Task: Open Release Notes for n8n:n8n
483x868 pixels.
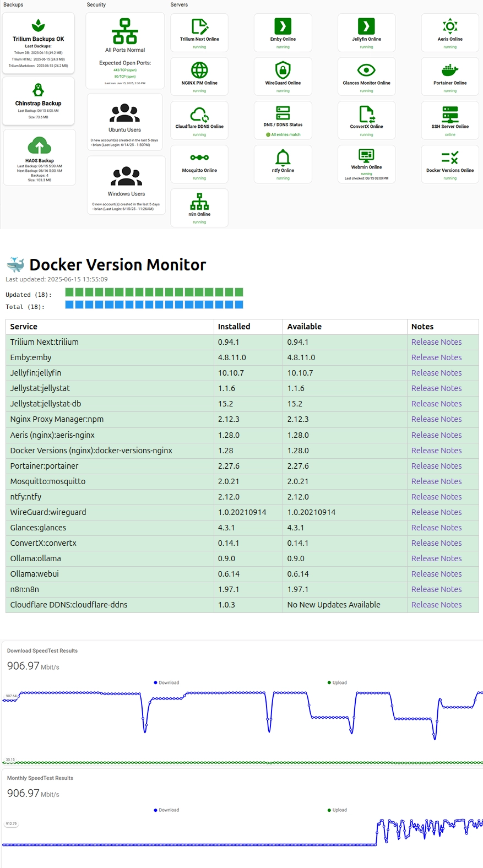Action: coord(436,589)
